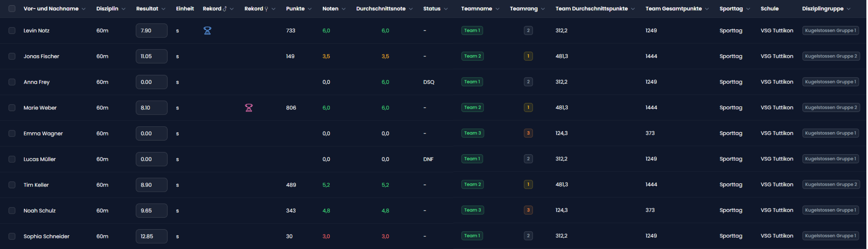Click the Kugelstossen Gruppe 1 tag for Anna Frey

coord(830,82)
